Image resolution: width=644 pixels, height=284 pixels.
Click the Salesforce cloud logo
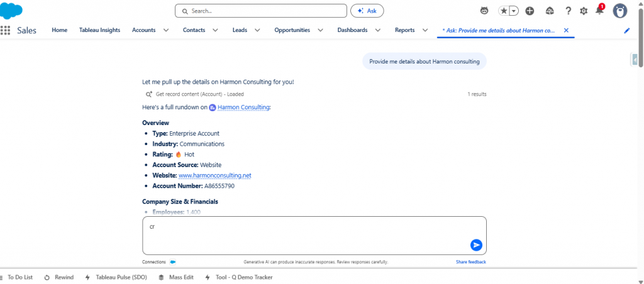tap(11, 10)
